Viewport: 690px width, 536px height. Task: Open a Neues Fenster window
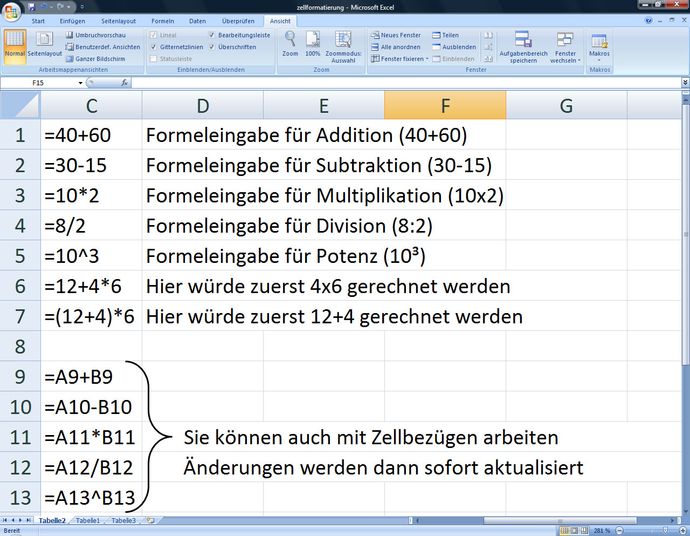[396, 35]
